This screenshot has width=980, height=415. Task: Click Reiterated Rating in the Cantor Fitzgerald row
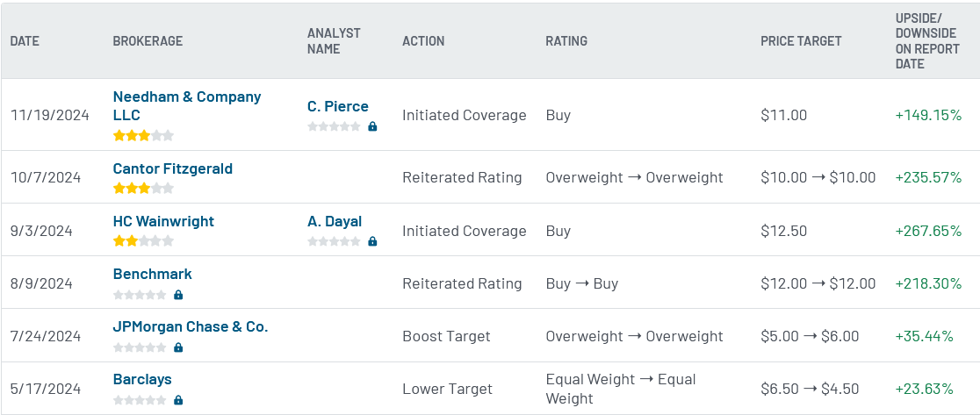[x=462, y=177]
